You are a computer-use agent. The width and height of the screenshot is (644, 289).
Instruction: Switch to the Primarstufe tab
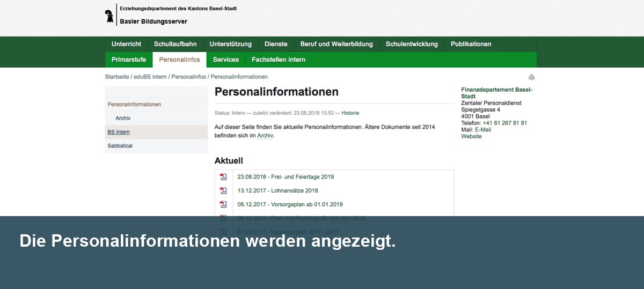click(129, 60)
